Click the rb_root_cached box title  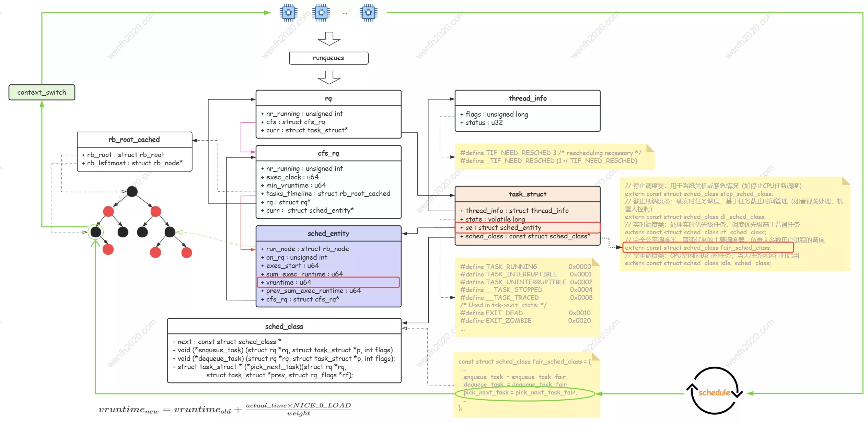pos(134,140)
